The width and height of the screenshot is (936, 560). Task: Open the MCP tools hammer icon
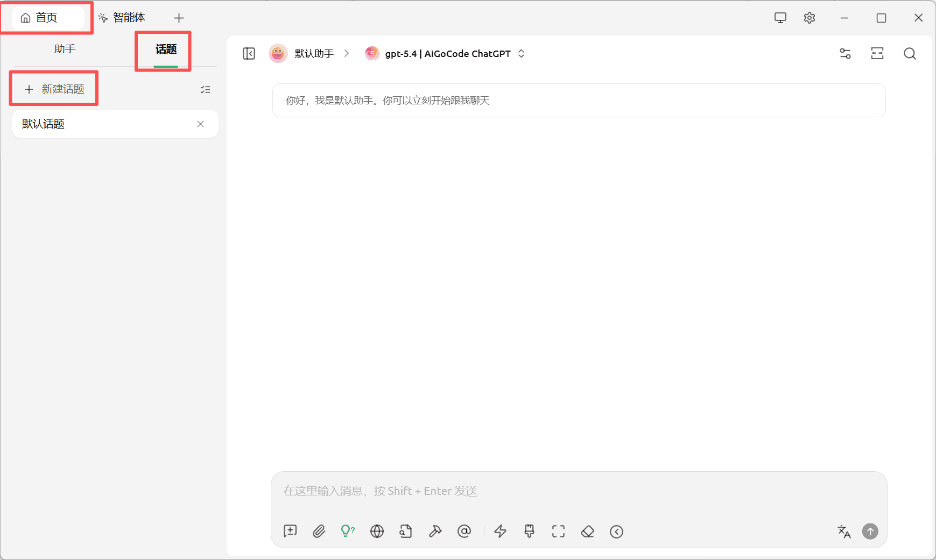(x=435, y=531)
